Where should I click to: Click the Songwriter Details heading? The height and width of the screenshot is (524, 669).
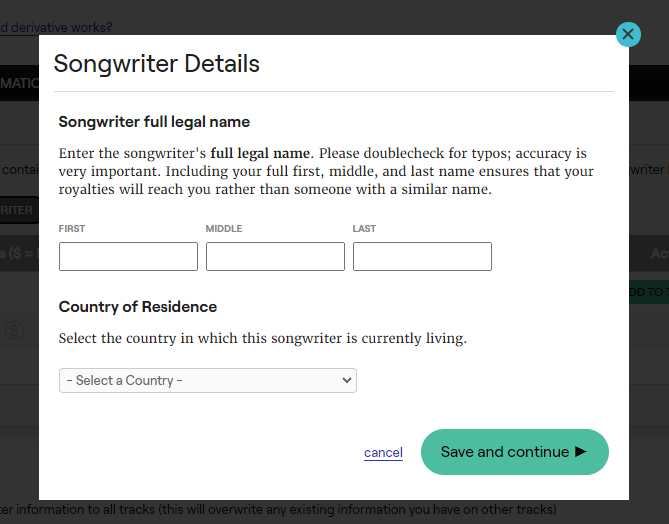point(157,64)
